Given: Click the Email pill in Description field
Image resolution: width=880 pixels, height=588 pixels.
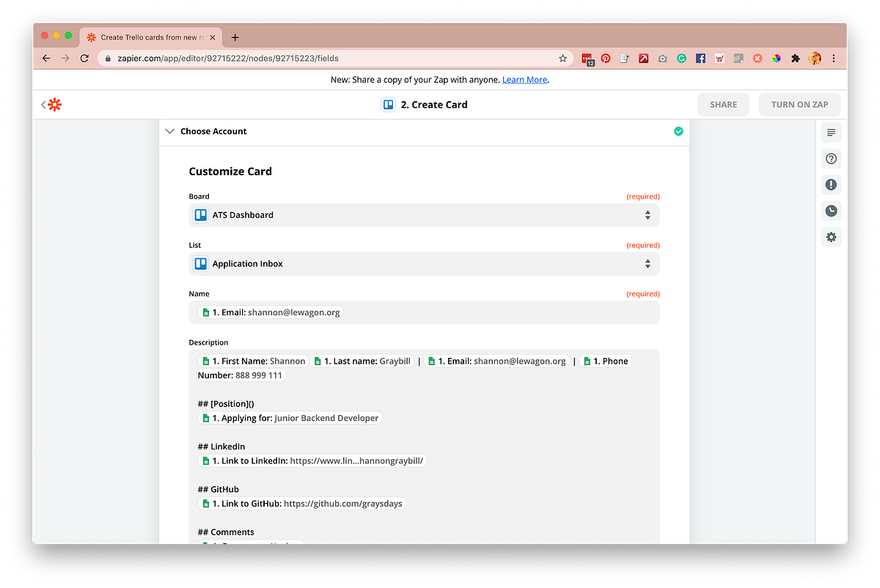Looking at the screenshot, I should tap(496, 361).
